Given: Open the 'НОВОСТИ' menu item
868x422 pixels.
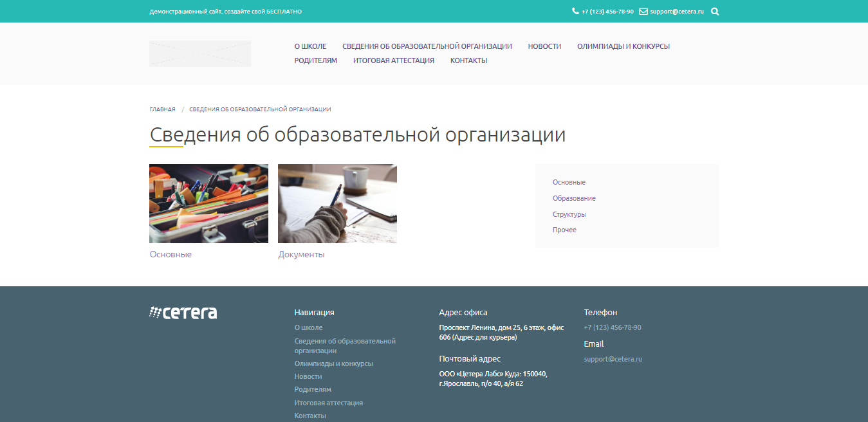Looking at the screenshot, I should (x=544, y=46).
